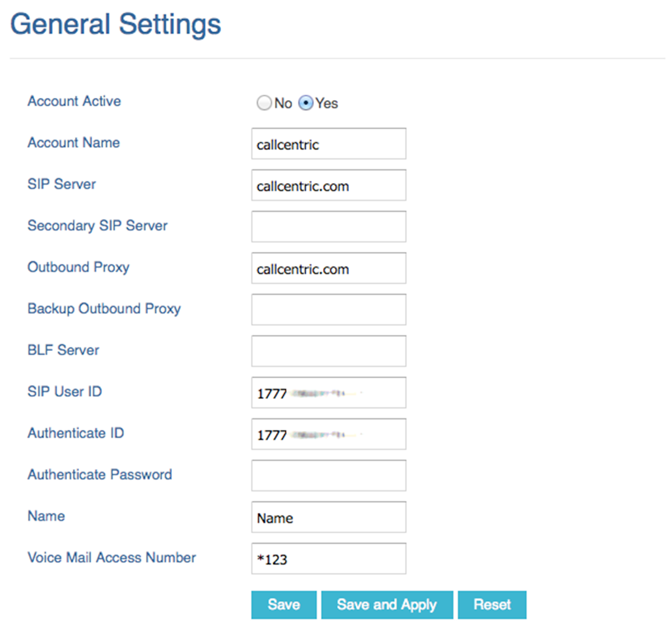Click the Authenticate Password field
Viewport: 672px width, 629px height.
[329, 476]
